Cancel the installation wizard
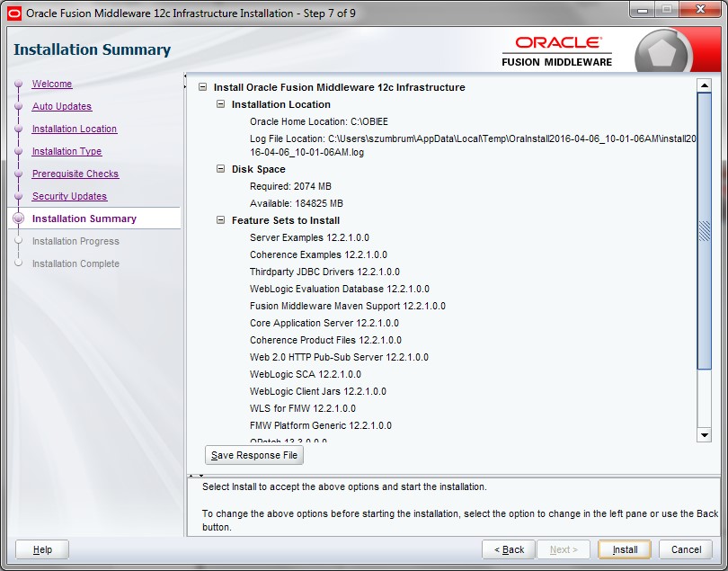Viewport: 728px width, 571px height. 686,549
